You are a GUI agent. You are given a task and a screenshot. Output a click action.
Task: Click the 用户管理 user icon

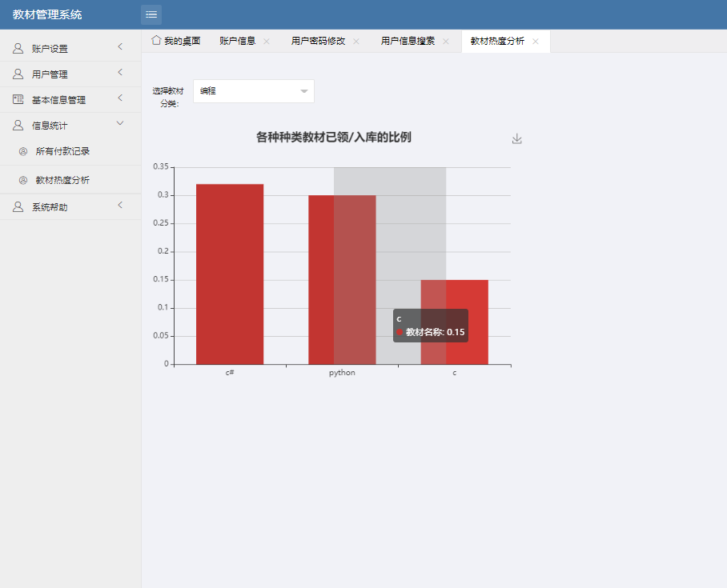click(x=18, y=74)
